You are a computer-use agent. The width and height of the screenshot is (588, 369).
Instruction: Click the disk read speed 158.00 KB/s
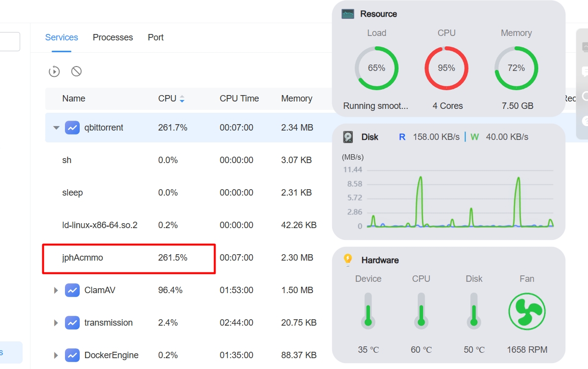pyautogui.click(x=436, y=137)
